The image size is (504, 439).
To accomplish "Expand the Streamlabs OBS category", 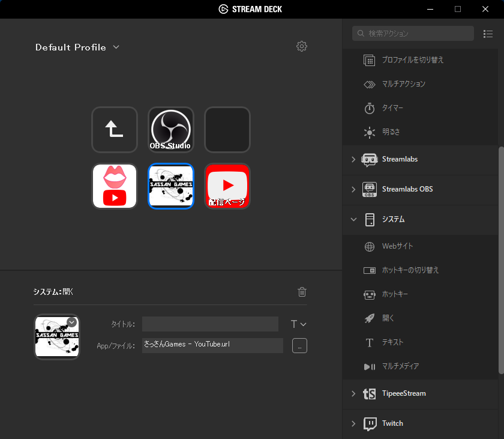I will (x=353, y=189).
